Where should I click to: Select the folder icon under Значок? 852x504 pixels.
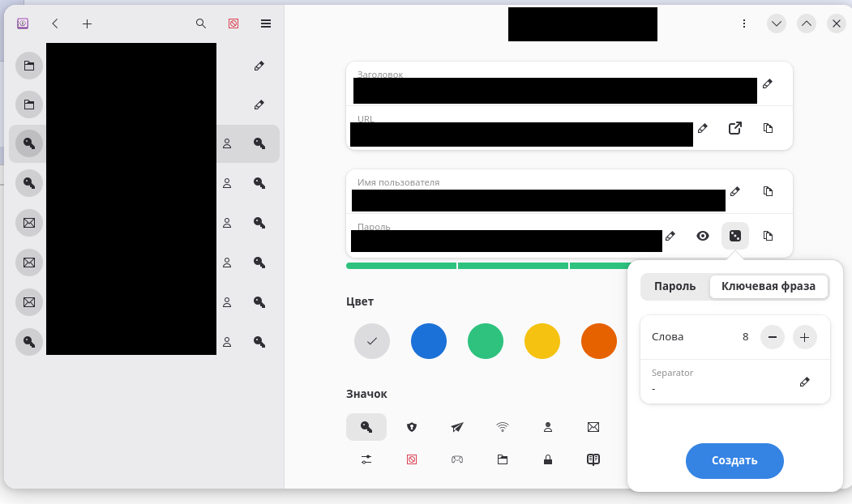503,459
